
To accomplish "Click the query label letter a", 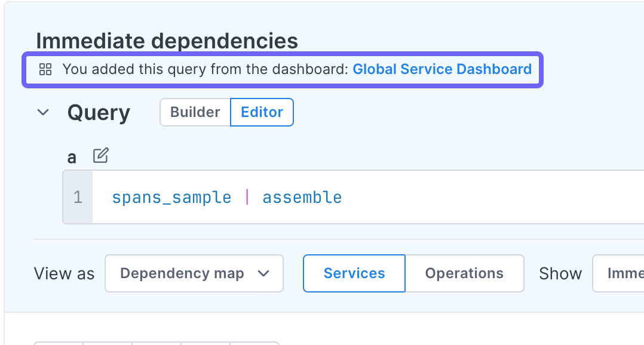I will pyautogui.click(x=72, y=156).
